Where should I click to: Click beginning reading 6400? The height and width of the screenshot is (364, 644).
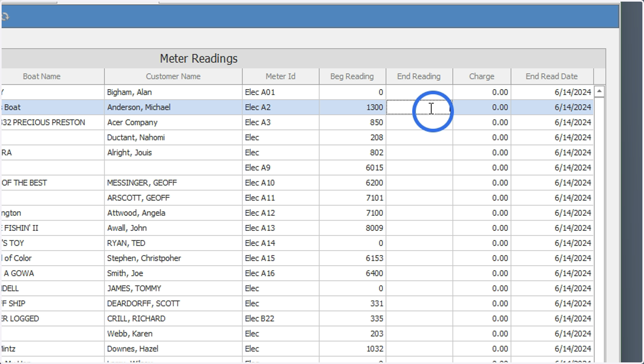pos(375,273)
